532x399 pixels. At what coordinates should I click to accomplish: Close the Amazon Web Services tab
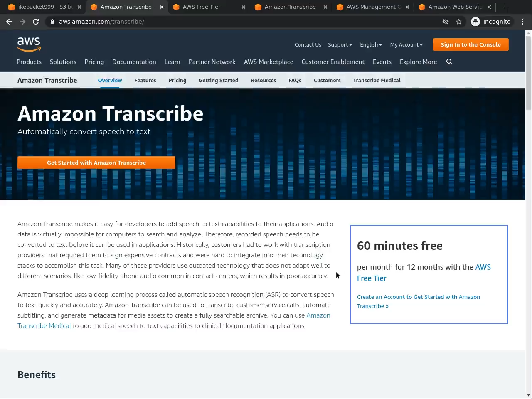(489, 7)
